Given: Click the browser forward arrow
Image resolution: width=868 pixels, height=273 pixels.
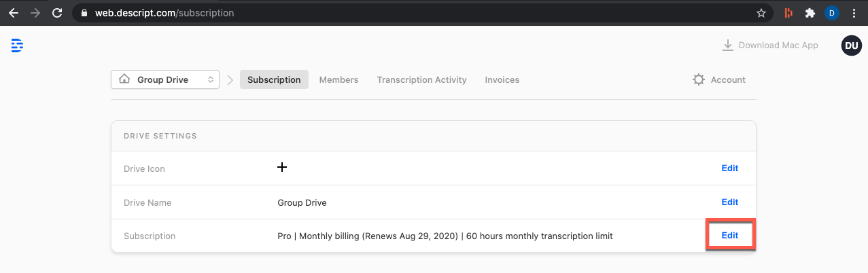Looking at the screenshot, I should coord(35,13).
